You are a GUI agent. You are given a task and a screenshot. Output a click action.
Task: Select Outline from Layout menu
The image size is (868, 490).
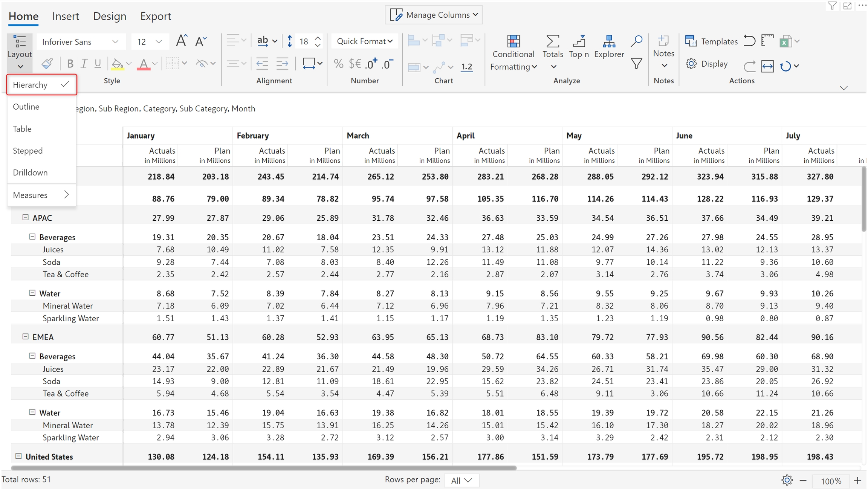tap(26, 107)
